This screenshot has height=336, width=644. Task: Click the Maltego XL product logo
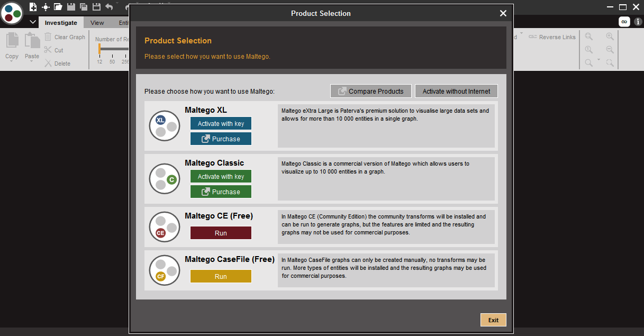[165, 126]
